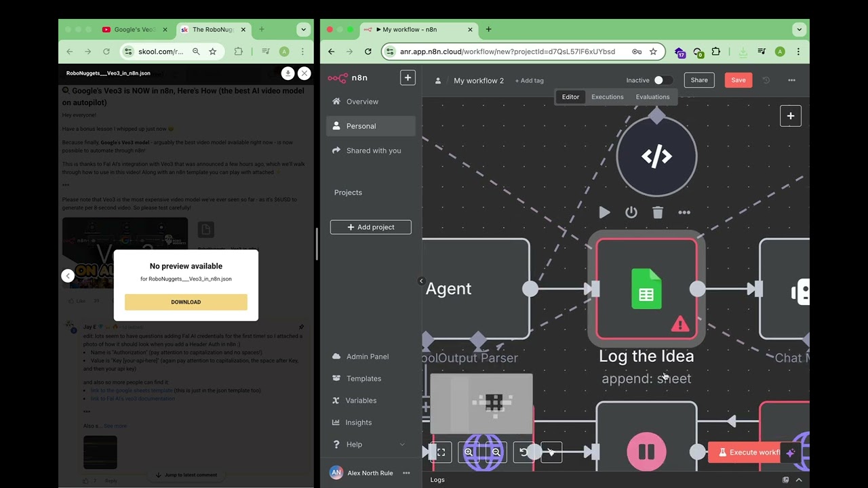The width and height of the screenshot is (868, 488).
Task: Execute the Code node play icon
Action: click(604, 213)
